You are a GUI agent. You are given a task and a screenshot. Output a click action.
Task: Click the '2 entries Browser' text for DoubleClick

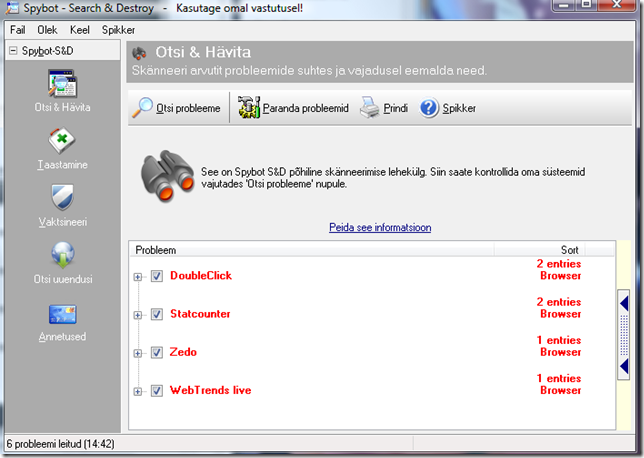(x=559, y=270)
